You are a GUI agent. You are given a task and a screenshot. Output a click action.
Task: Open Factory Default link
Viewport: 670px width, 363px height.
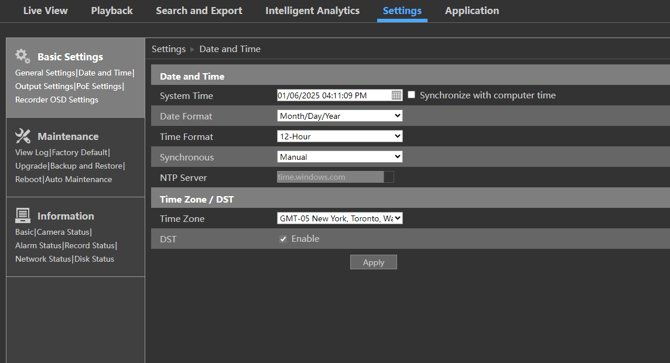(79, 152)
